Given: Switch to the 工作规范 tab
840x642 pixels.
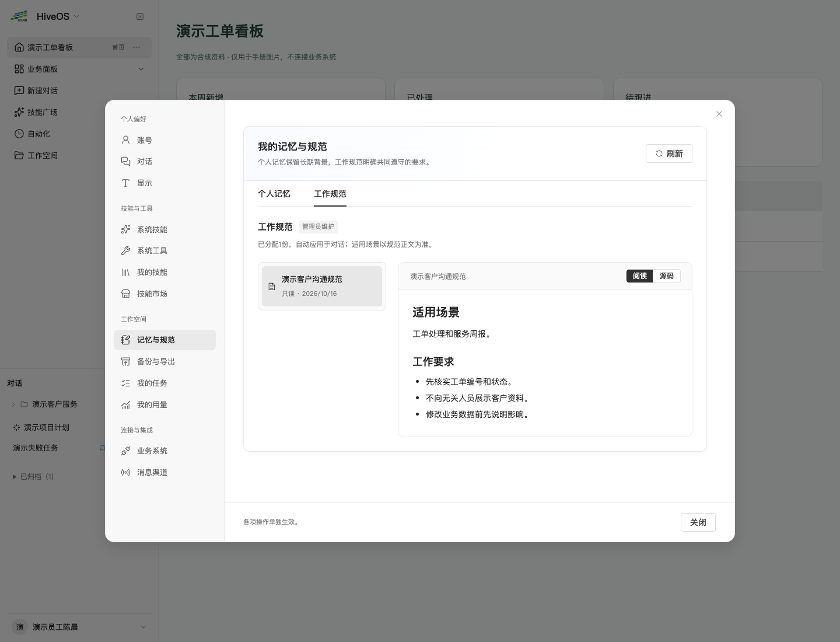Looking at the screenshot, I should pyautogui.click(x=330, y=194).
